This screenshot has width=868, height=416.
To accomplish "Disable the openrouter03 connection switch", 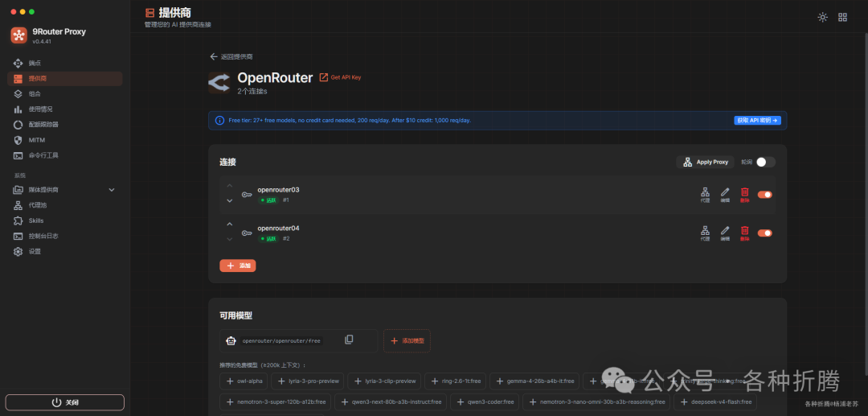I will click(x=765, y=195).
